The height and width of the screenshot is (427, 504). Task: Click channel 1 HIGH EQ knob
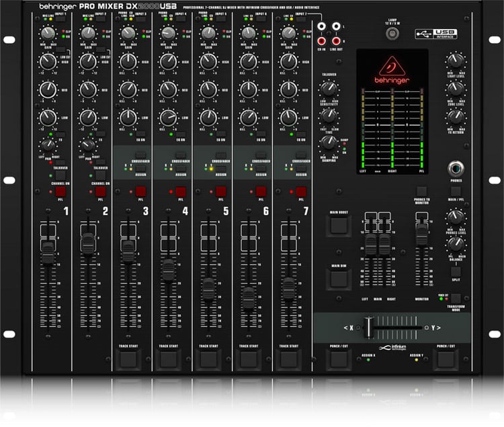[x=48, y=61]
